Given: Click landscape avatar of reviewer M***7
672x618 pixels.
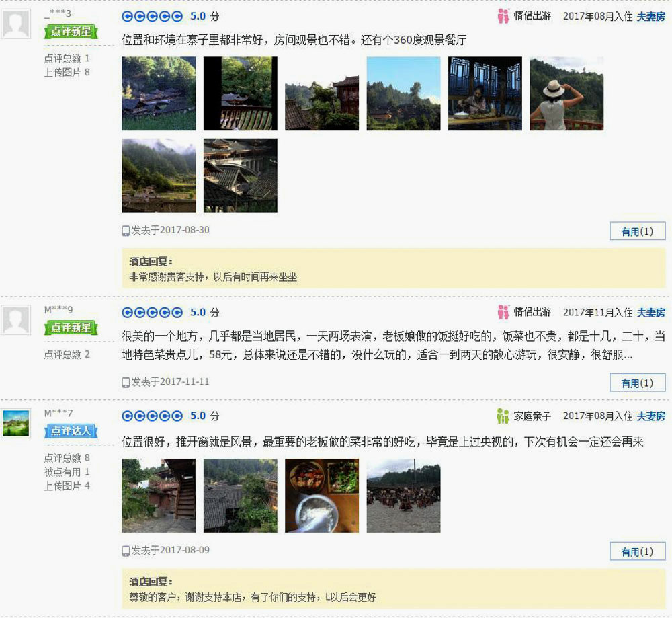Looking at the screenshot, I should tap(16, 423).
